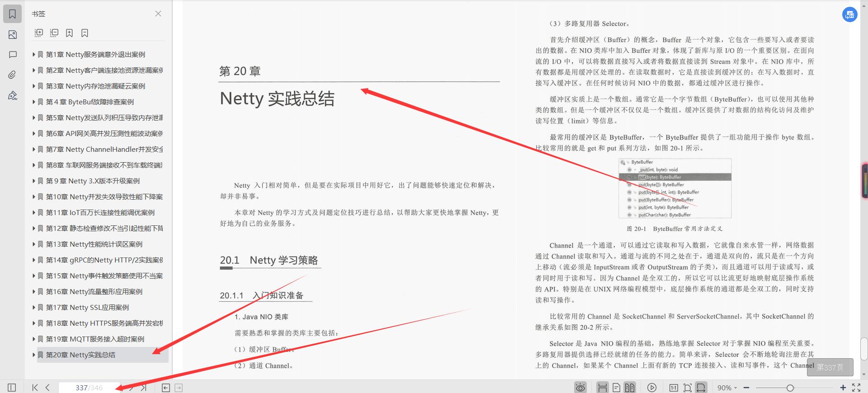This screenshot has height=393, width=868.
Task: Click the zoom slider handle
Action: 790,388
